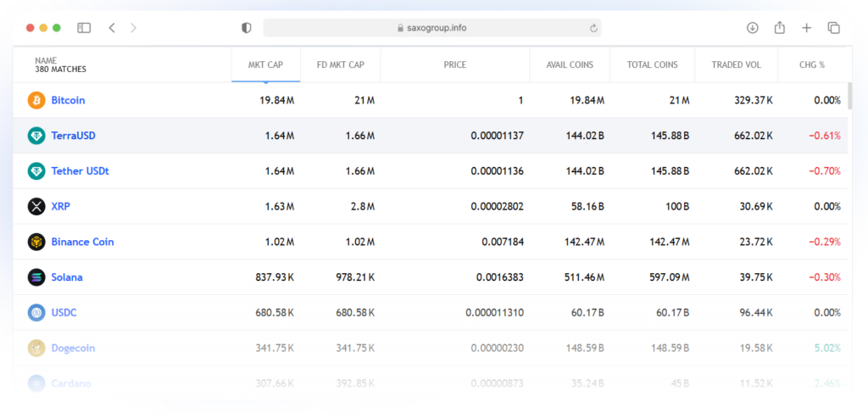Click the Binance Coin logo icon

pos(36,242)
